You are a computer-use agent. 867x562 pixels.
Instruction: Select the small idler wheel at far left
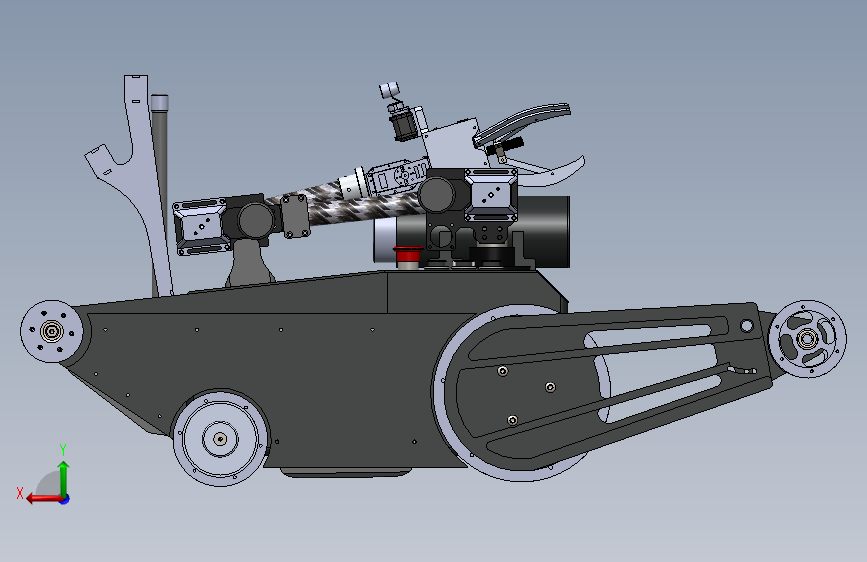[x=52, y=332]
